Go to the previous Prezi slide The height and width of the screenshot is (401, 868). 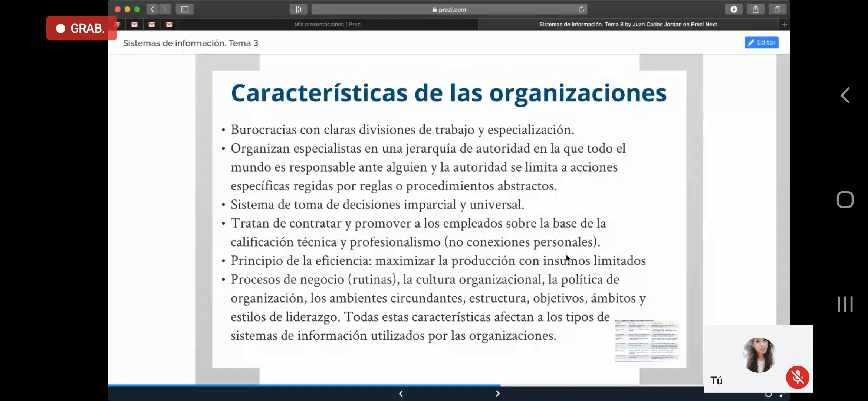tap(401, 394)
